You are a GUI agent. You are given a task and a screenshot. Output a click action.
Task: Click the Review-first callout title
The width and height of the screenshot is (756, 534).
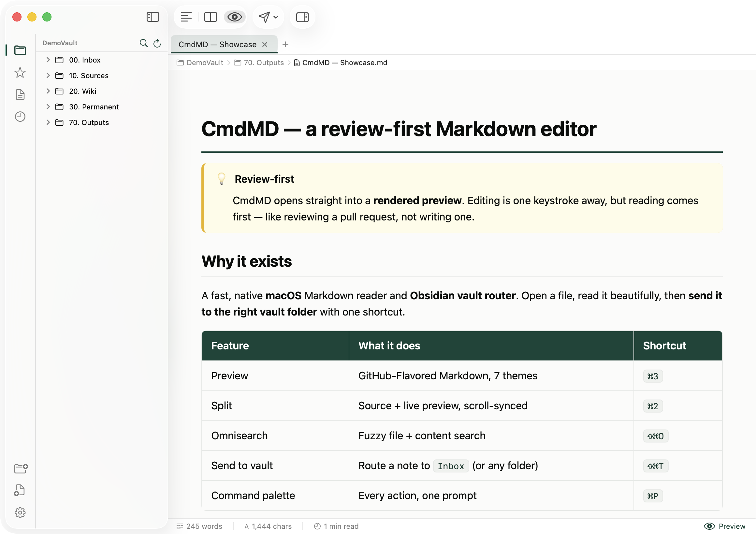coord(264,179)
